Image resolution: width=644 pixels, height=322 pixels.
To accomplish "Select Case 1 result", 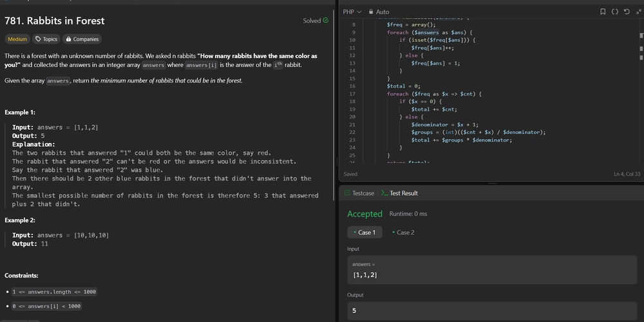I will click(365, 232).
